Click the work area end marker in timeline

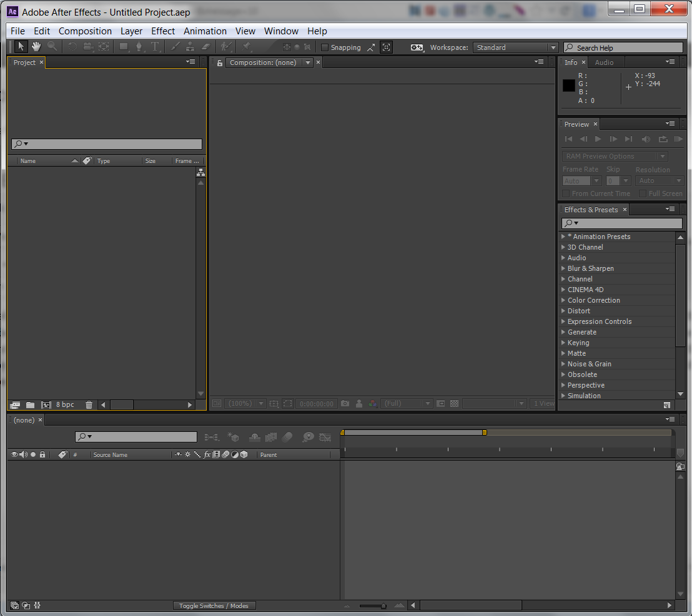pyautogui.click(x=484, y=433)
